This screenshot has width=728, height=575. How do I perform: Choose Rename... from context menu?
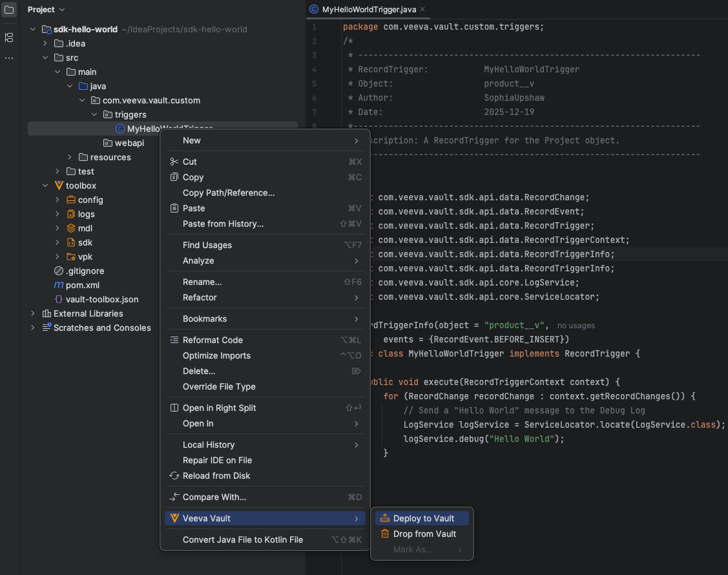pyautogui.click(x=265, y=282)
